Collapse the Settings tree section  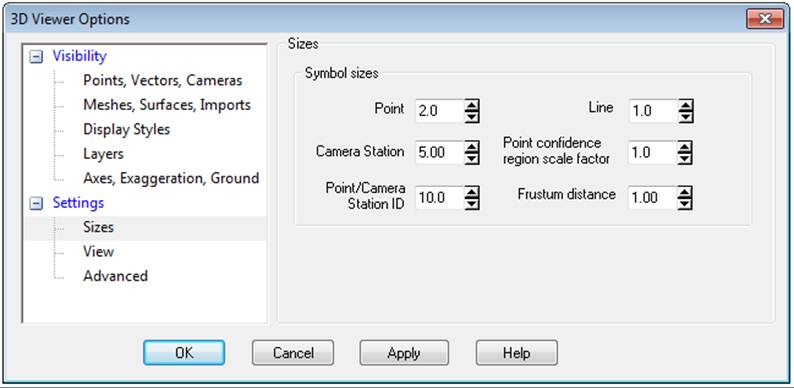pos(36,204)
